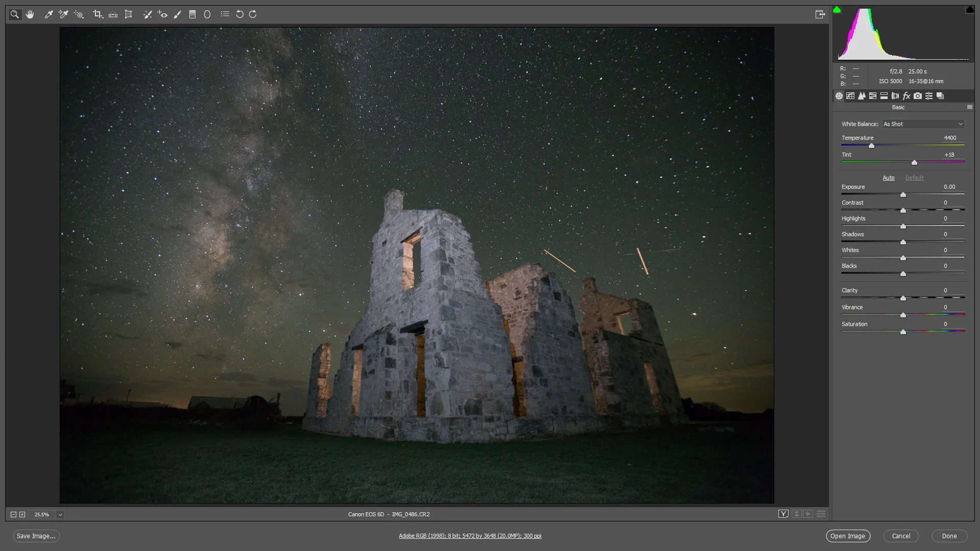
Task: Show the Detail sharpening panel
Action: [862, 95]
